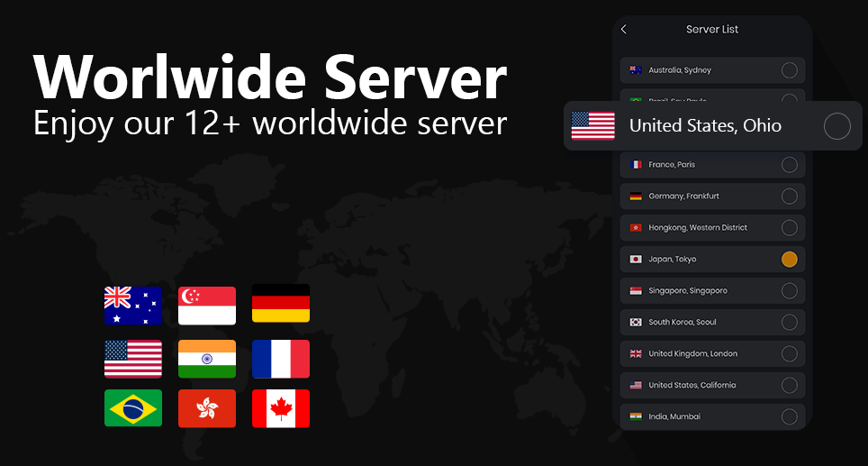
Task: Choose the 'United Kingdom, London' server label
Action: pyautogui.click(x=692, y=353)
